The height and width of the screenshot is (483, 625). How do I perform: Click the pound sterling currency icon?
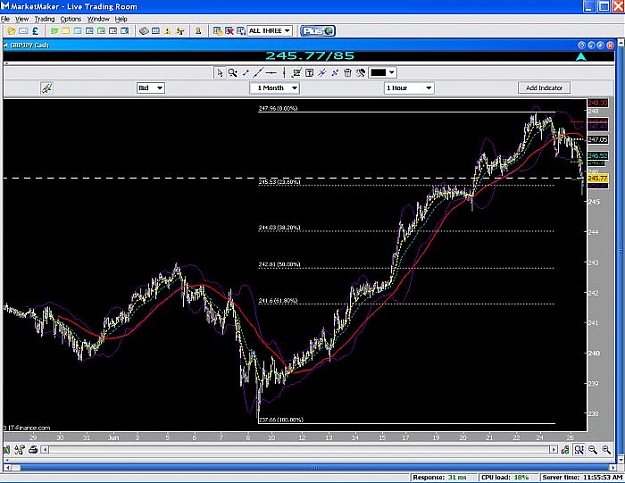tap(35, 31)
